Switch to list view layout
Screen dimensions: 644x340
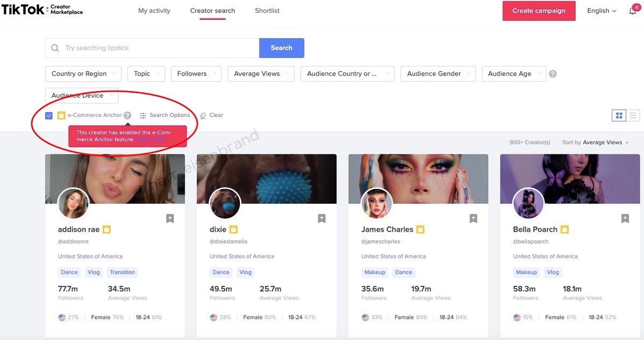click(633, 115)
